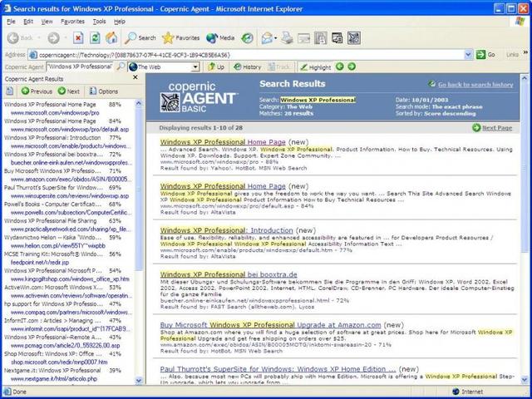The image size is (532, 399).
Task: Toggle the Highlight button
Action: (x=315, y=66)
